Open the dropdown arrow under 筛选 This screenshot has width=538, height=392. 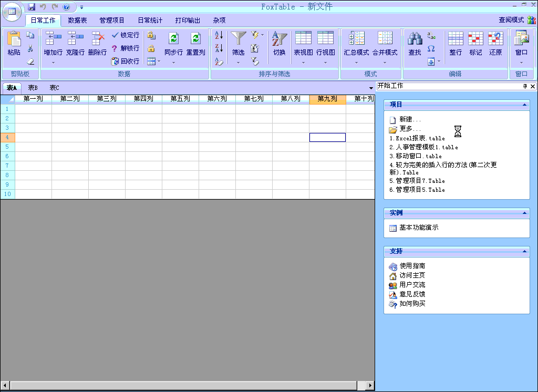point(238,63)
